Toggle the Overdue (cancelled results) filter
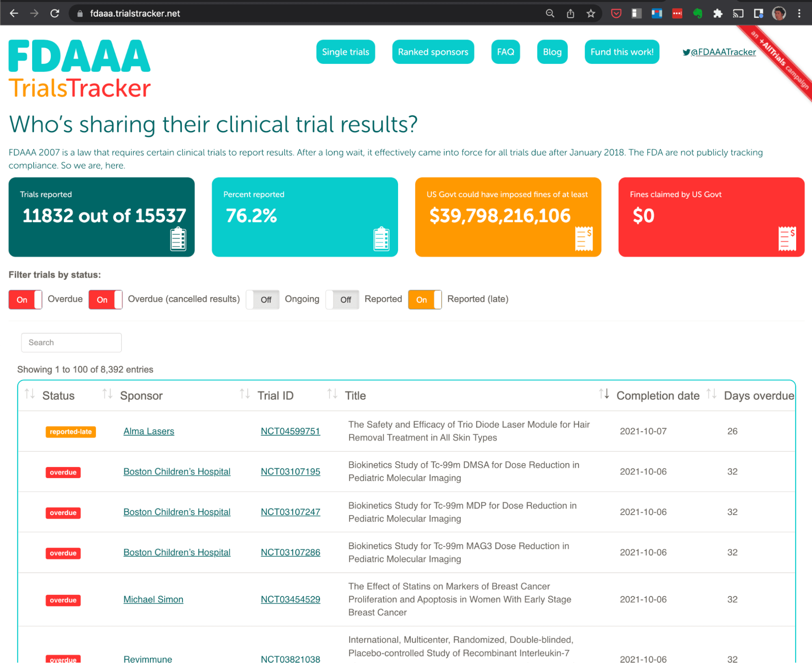This screenshot has height=663, width=812. pyautogui.click(x=106, y=300)
